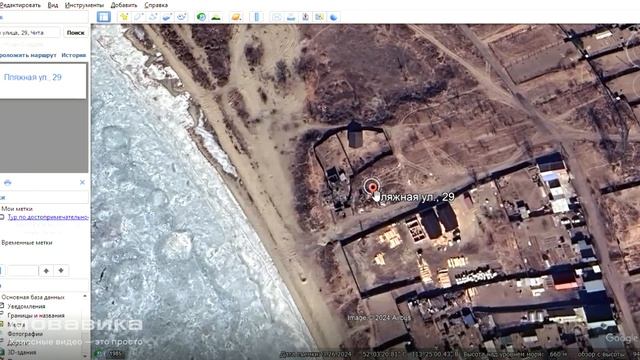Viewport: 640px width, 360px height.
Task: Click the toolbar Print icon
Action: (x=291, y=17)
